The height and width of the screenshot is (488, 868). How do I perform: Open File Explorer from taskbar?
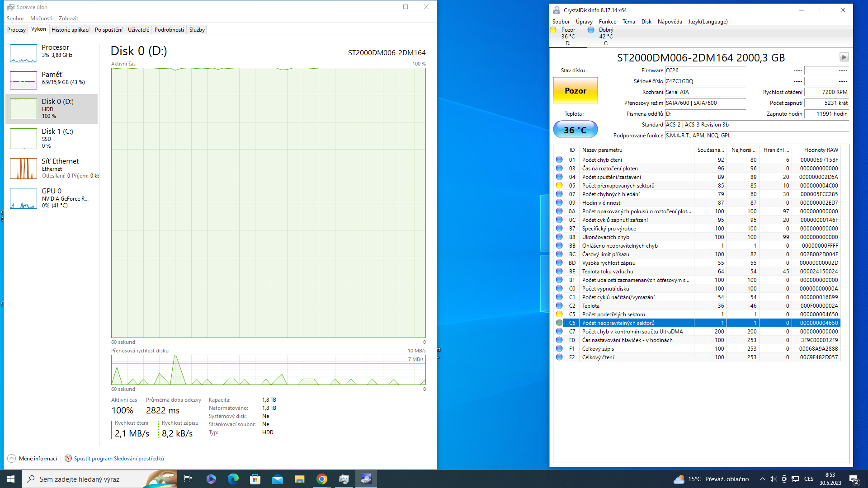(300, 479)
